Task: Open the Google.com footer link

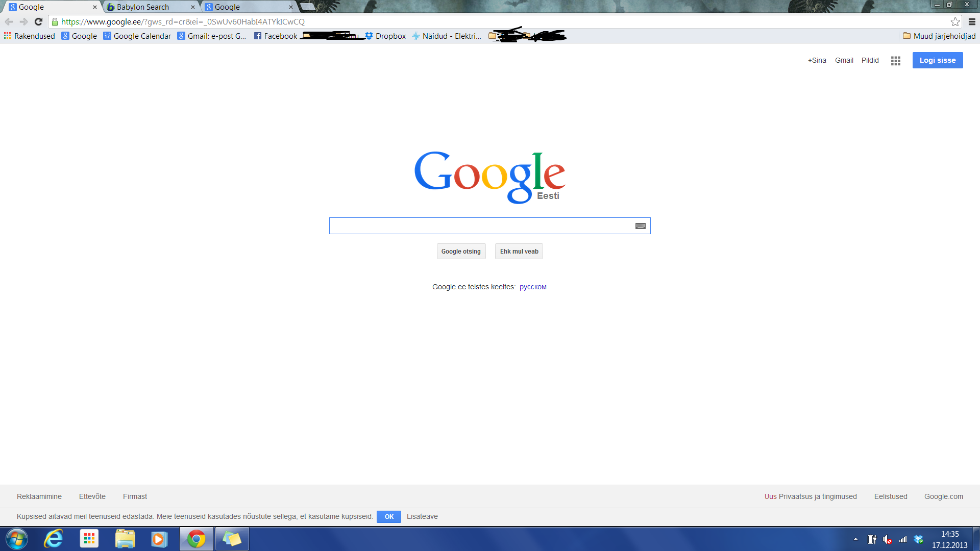Action: tap(944, 496)
